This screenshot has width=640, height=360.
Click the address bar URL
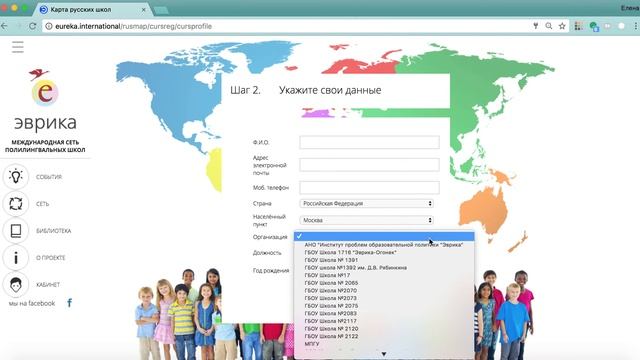coord(133,26)
